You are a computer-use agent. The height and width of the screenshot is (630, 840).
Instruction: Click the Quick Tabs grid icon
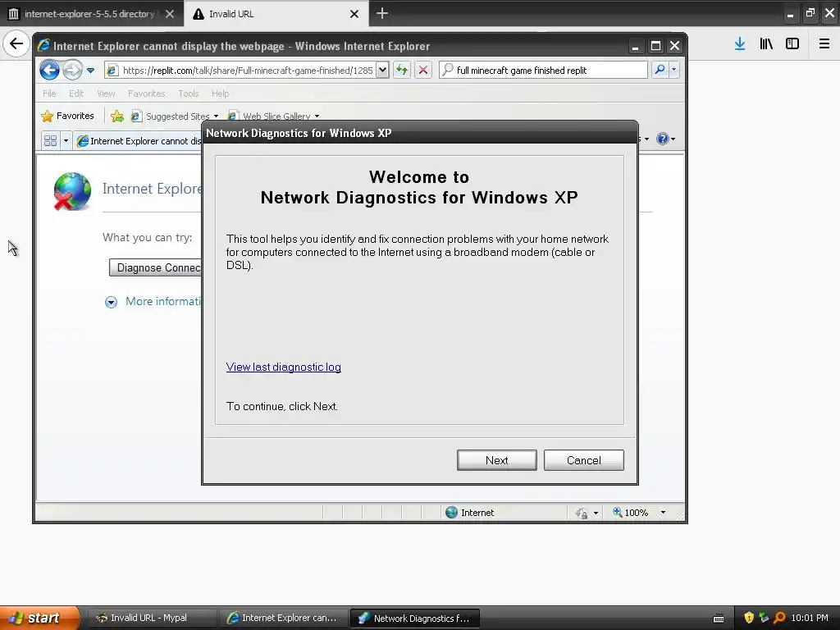click(x=50, y=140)
